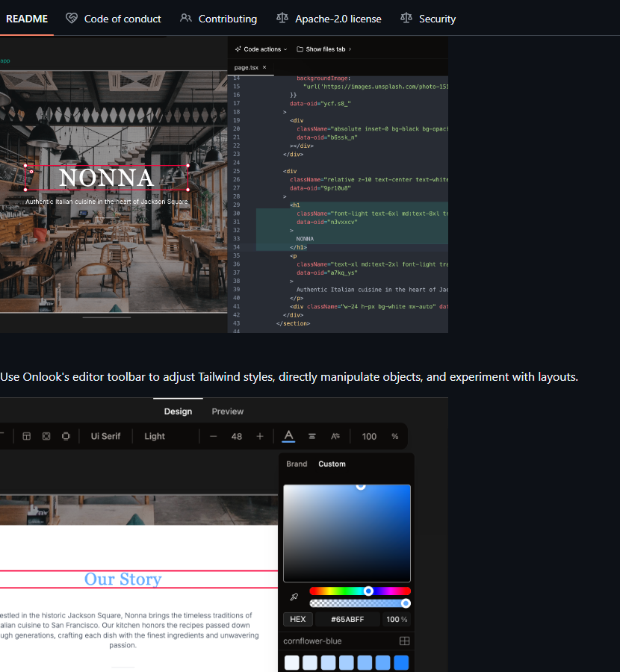Click the rainbow hue slider
The width and height of the screenshot is (620, 672).
click(x=360, y=591)
